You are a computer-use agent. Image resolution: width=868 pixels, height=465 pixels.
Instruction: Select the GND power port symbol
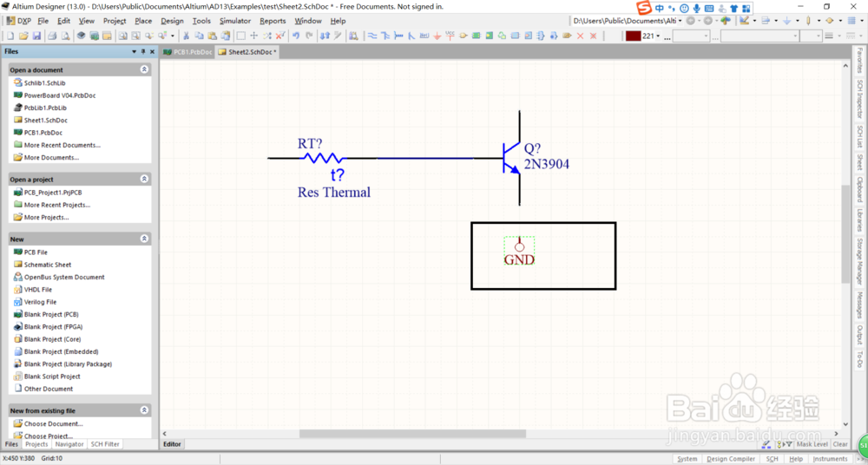(x=519, y=252)
